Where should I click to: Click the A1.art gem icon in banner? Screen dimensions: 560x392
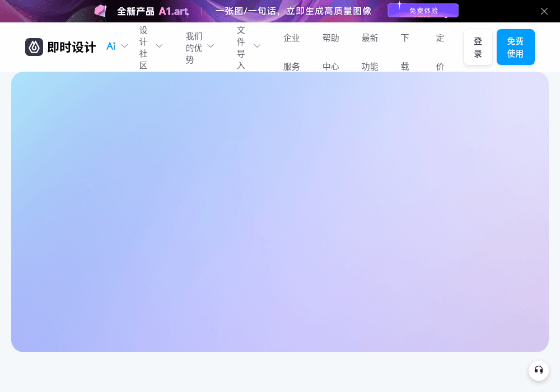(100, 11)
